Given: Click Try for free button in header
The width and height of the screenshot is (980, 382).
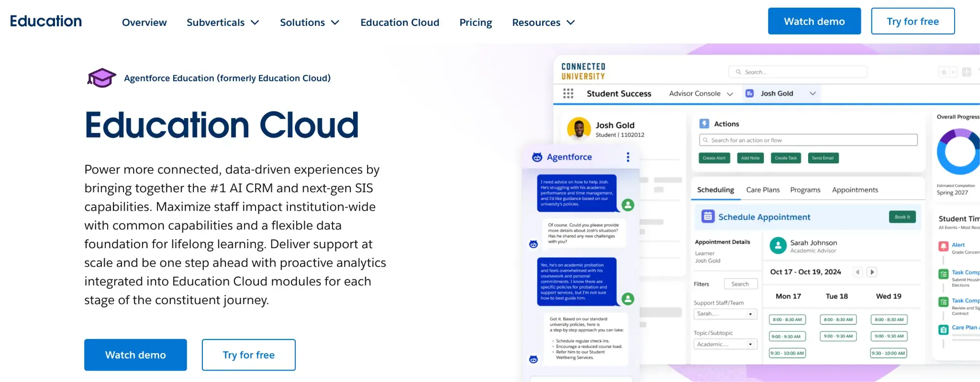Looking at the screenshot, I should tap(913, 21).
